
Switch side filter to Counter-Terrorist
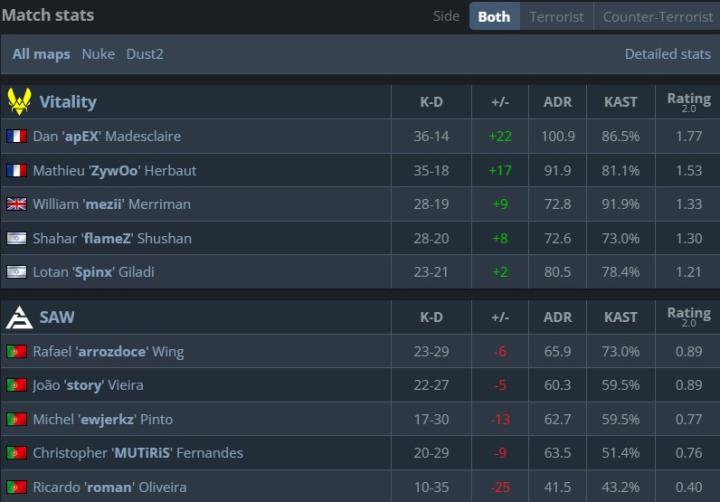click(656, 16)
